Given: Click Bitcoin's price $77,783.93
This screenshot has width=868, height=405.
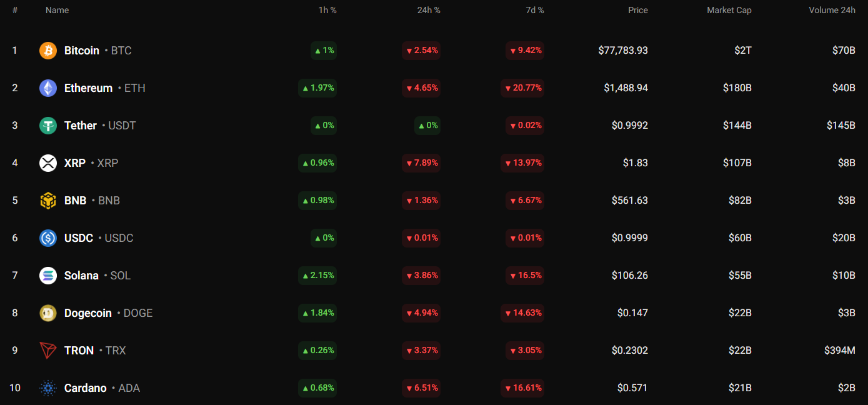Looking at the screenshot, I should [622, 51].
